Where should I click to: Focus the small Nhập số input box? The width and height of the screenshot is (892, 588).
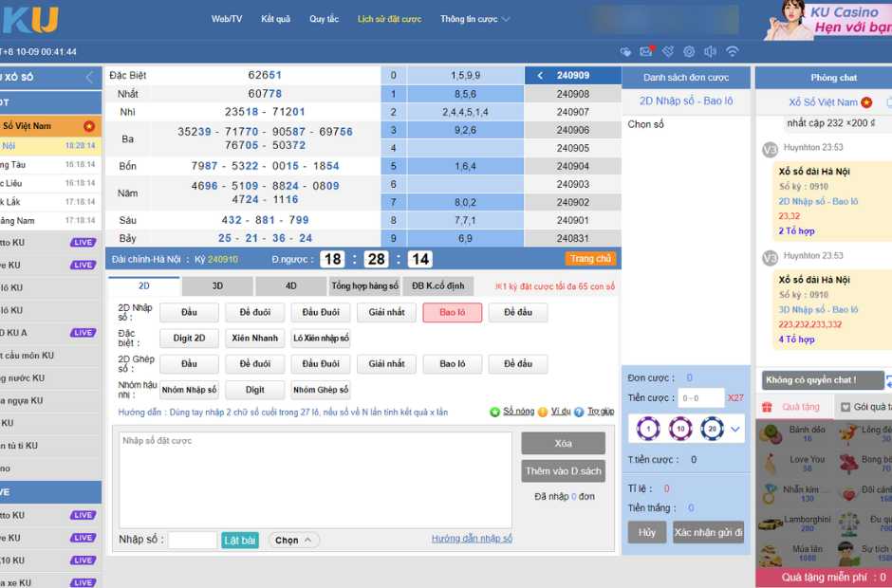(x=193, y=541)
